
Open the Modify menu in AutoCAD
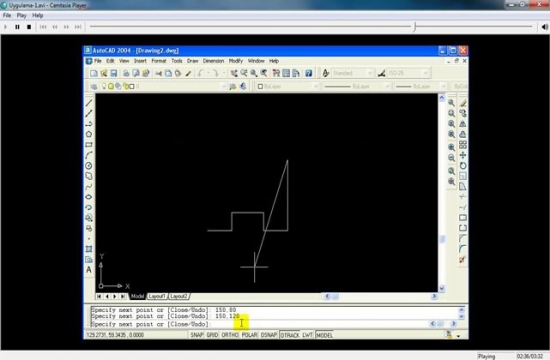(x=236, y=61)
